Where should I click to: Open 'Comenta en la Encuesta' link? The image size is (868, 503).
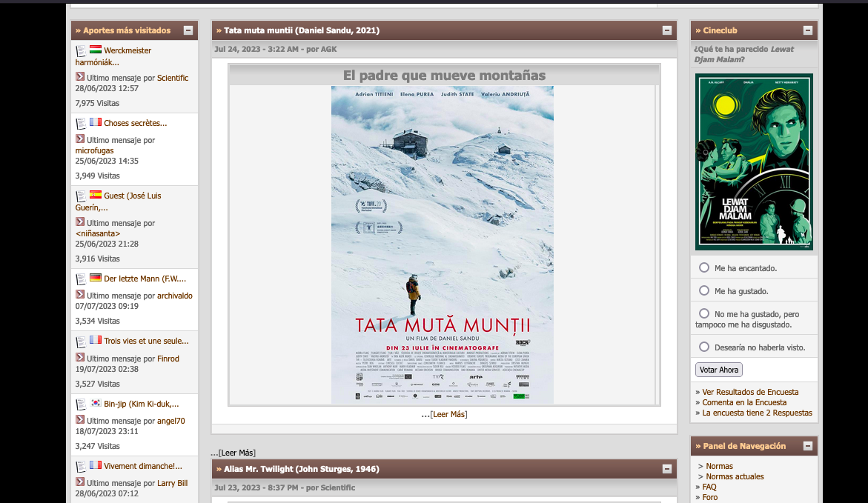744,402
